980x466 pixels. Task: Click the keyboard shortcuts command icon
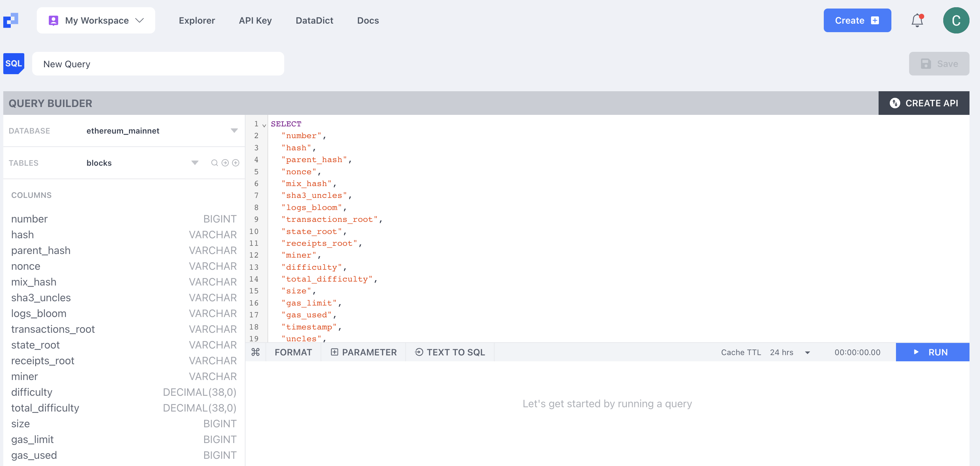click(256, 352)
